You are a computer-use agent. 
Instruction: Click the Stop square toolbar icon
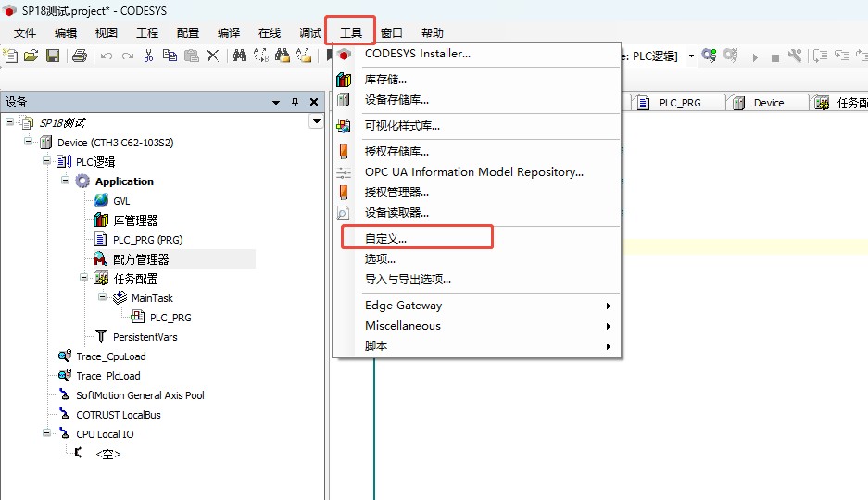click(775, 57)
